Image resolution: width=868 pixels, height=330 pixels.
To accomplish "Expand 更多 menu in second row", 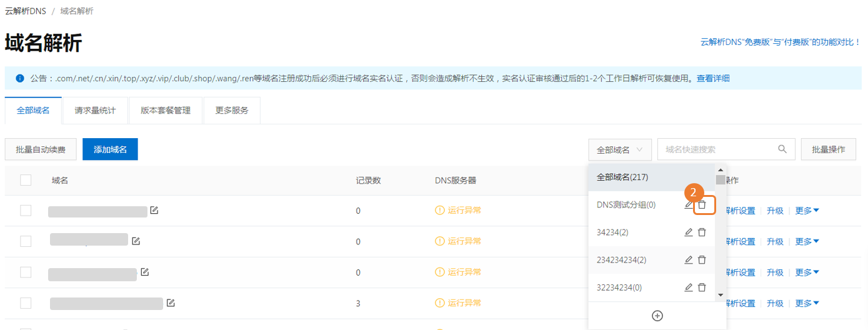I will 807,241.
